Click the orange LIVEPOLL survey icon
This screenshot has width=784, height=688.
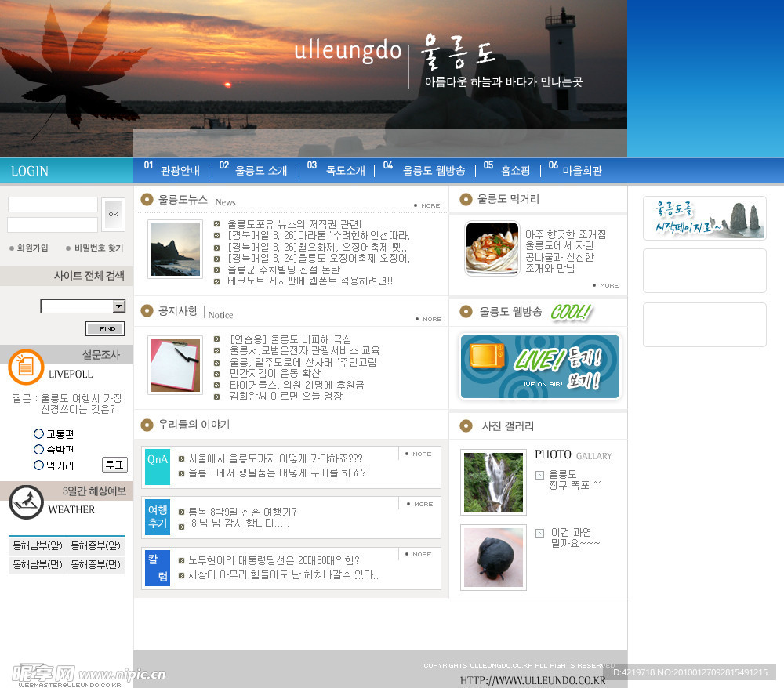(x=26, y=367)
